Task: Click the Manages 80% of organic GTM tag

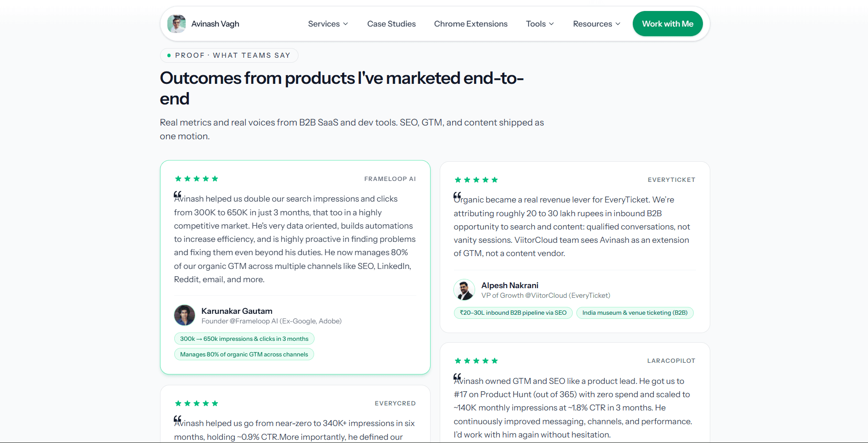Action: click(244, 354)
